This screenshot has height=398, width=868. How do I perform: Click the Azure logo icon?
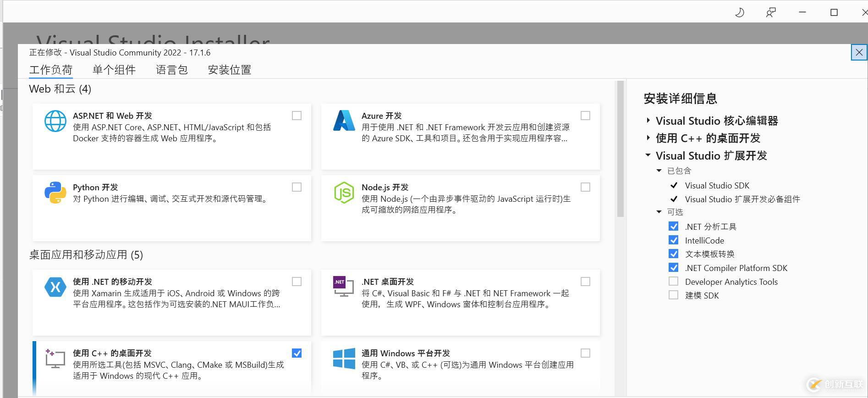click(344, 121)
